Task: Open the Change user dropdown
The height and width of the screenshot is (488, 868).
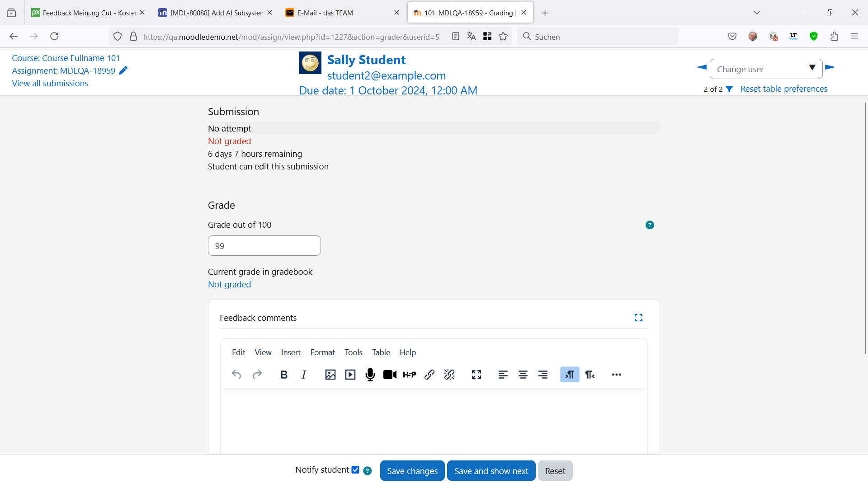Action: tap(766, 69)
